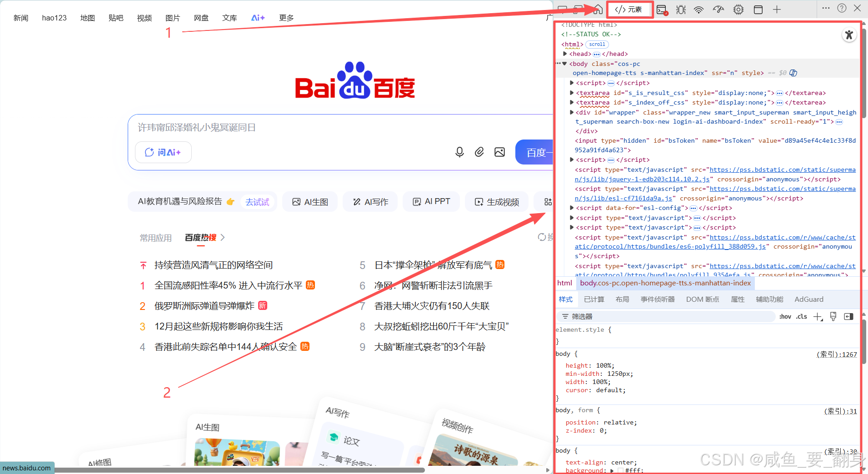
Task: Click the DevTools help question-mark icon
Action: (842, 8)
